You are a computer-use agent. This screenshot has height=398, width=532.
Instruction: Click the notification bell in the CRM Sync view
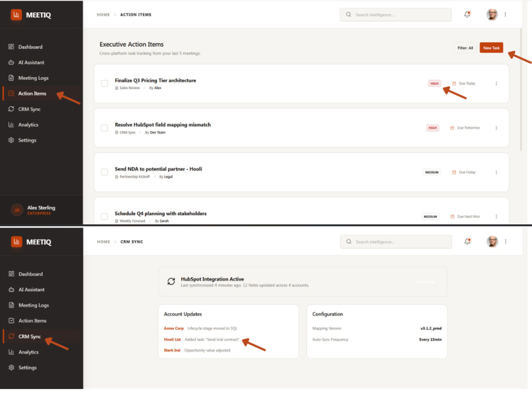[468, 241]
